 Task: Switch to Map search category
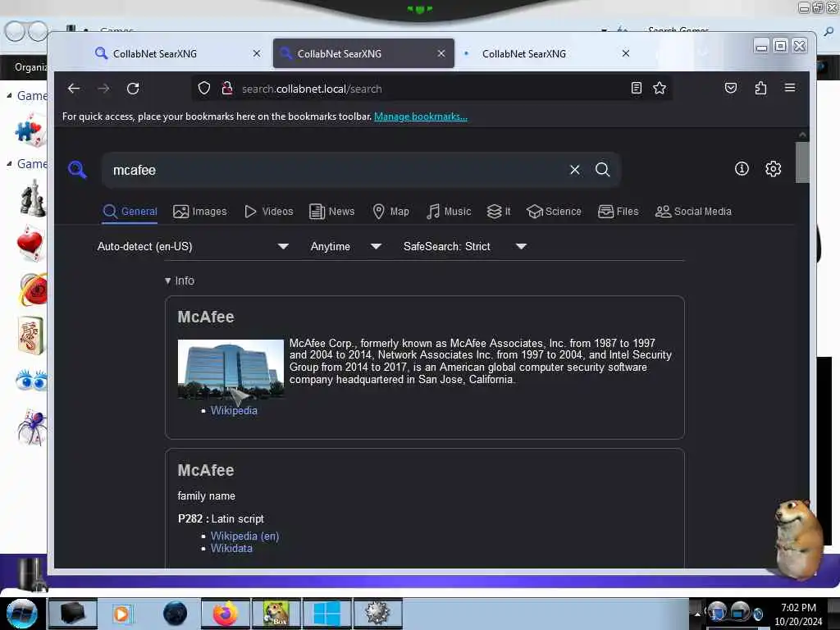pos(390,212)
